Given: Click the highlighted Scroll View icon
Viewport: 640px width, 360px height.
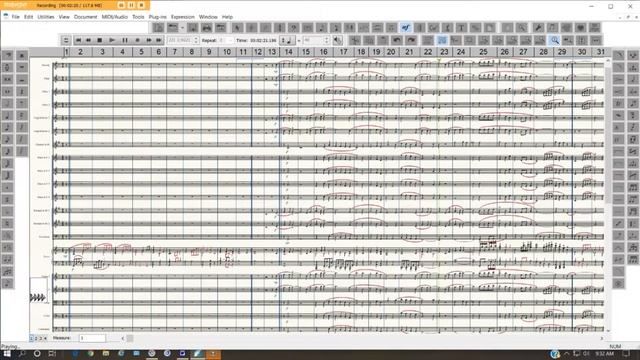Looking at the screenshot, I should point(442,40).
